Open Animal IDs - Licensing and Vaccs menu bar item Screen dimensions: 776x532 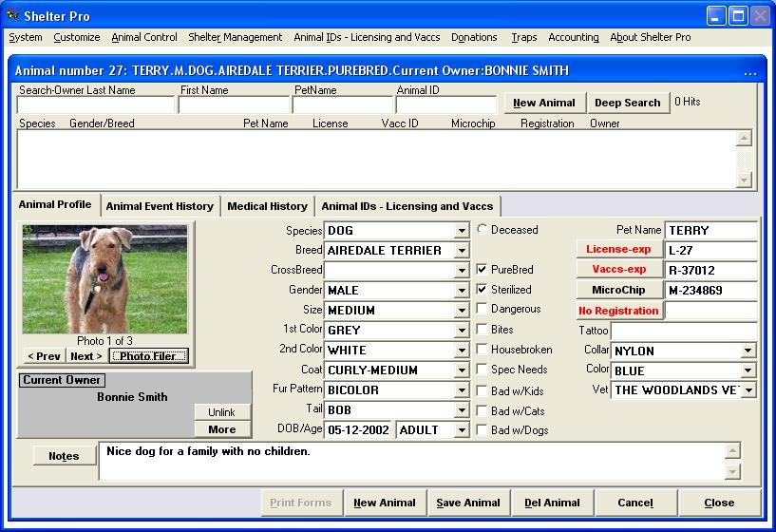tap(367, 37)
